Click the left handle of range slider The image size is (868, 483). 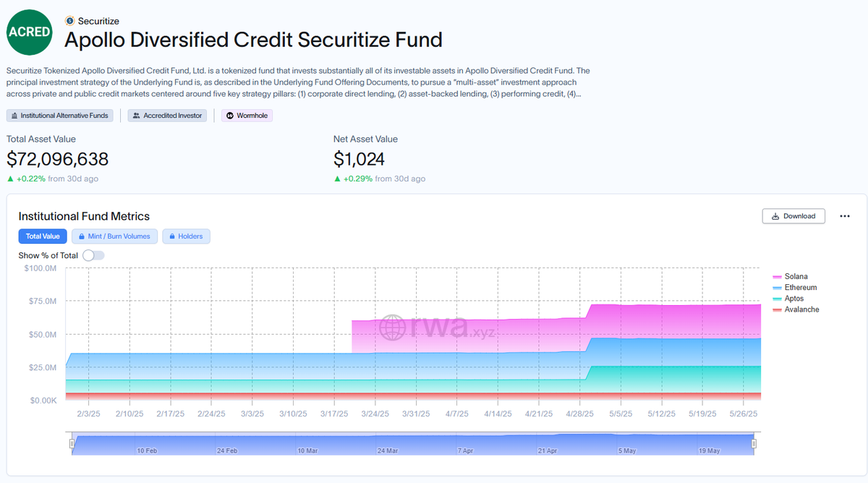pos(72,444)
